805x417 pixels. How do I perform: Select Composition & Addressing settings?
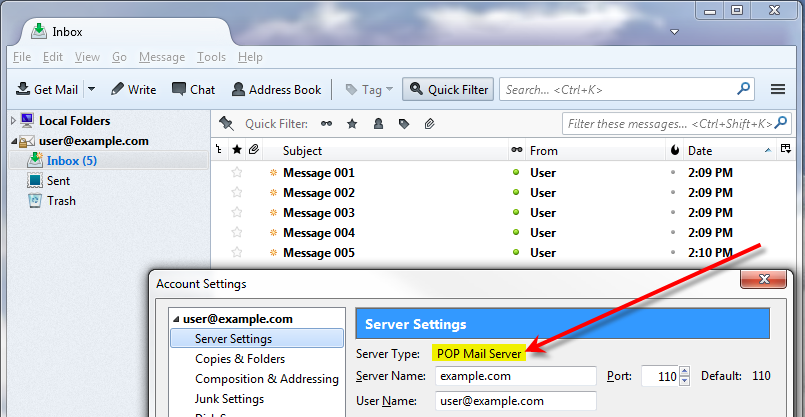(x=266, y=379)
